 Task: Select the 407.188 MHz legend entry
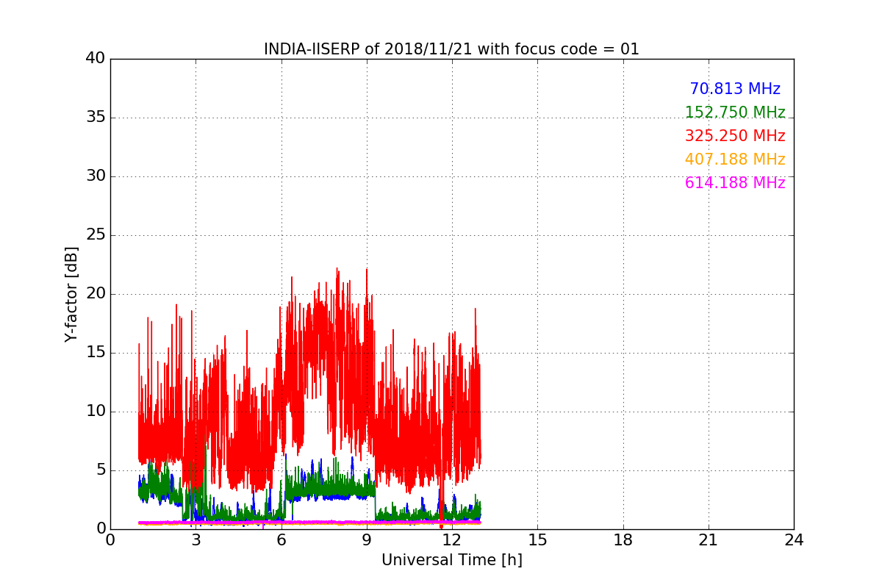pos(735,159)
